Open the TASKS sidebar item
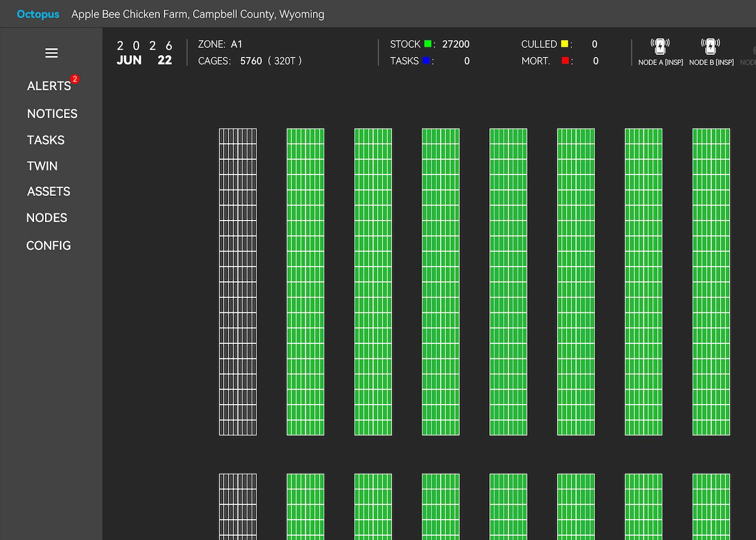756x540 pixels. pyautogui.click(x=46, y=140)
